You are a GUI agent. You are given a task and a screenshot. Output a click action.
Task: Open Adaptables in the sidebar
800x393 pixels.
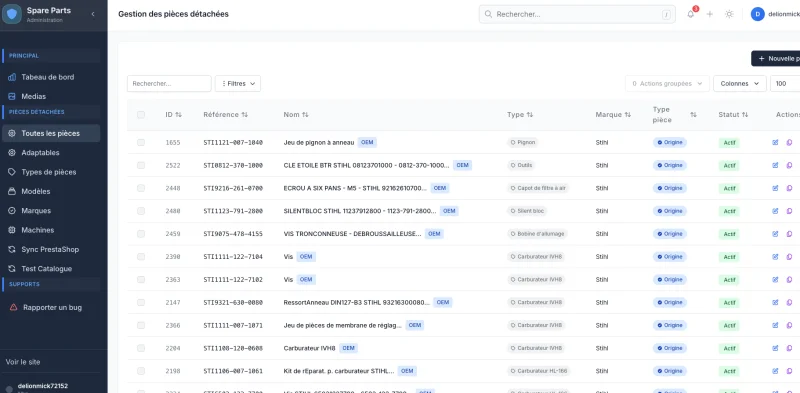[x=51, y=153]
